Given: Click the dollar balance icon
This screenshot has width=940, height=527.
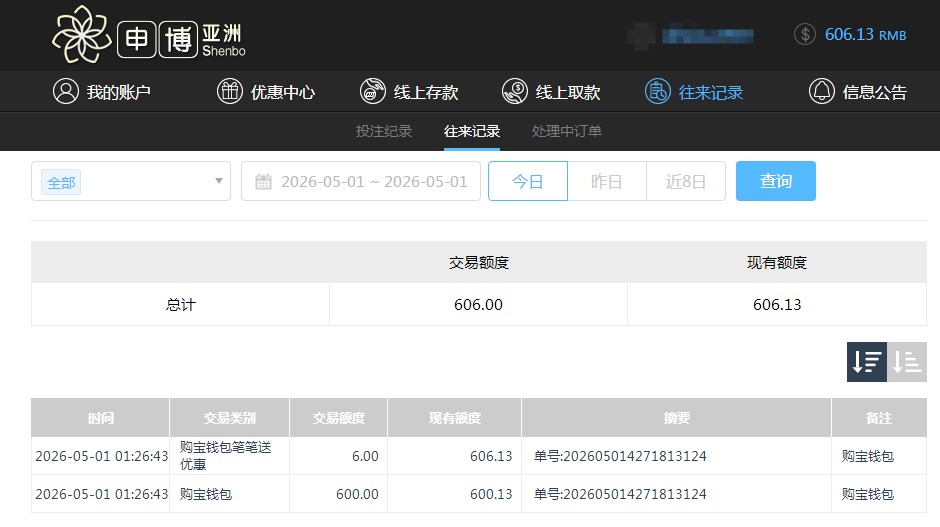Looking at the screenshot, I should pyautogui.click(x=805, y=34).
